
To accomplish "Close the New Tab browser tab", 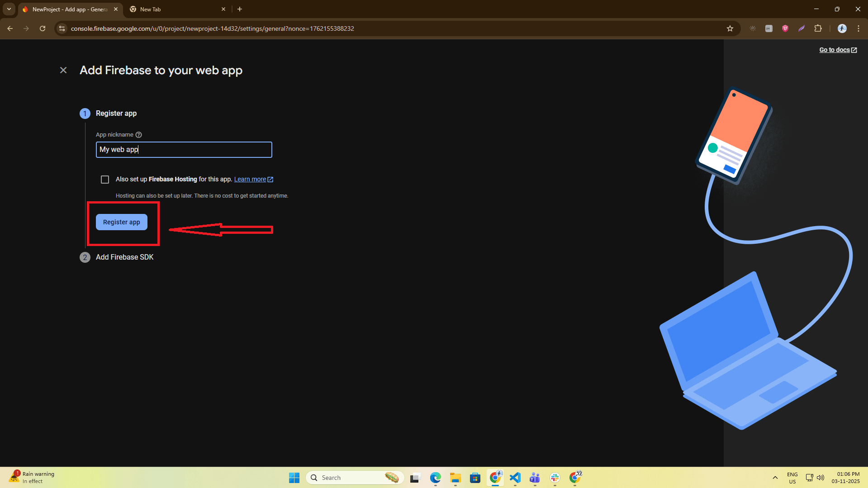I will click(223, 9).
